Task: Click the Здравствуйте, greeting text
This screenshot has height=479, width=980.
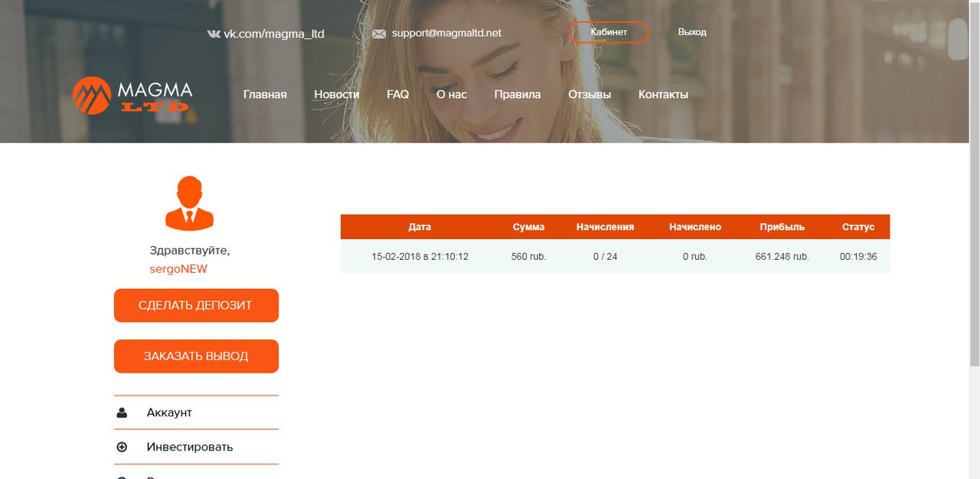Action: pos(190,251)
